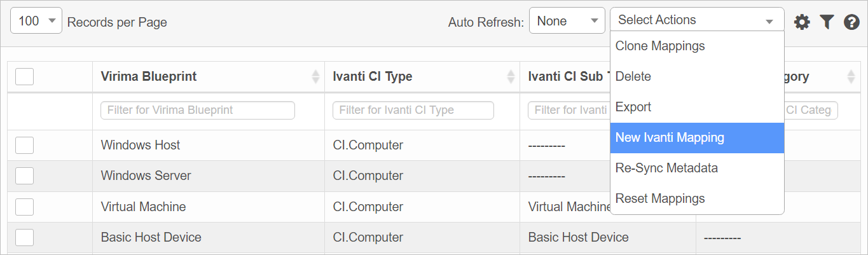Select the Basic Host Device row checkbox

pyautogui.click(x=24, y=238)
